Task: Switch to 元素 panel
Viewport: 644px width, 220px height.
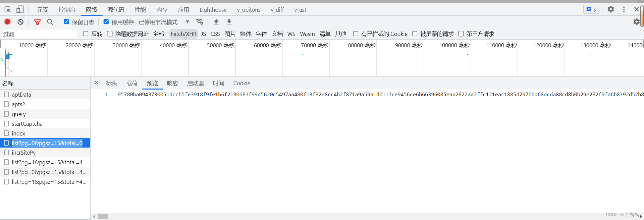Action: 42,10
